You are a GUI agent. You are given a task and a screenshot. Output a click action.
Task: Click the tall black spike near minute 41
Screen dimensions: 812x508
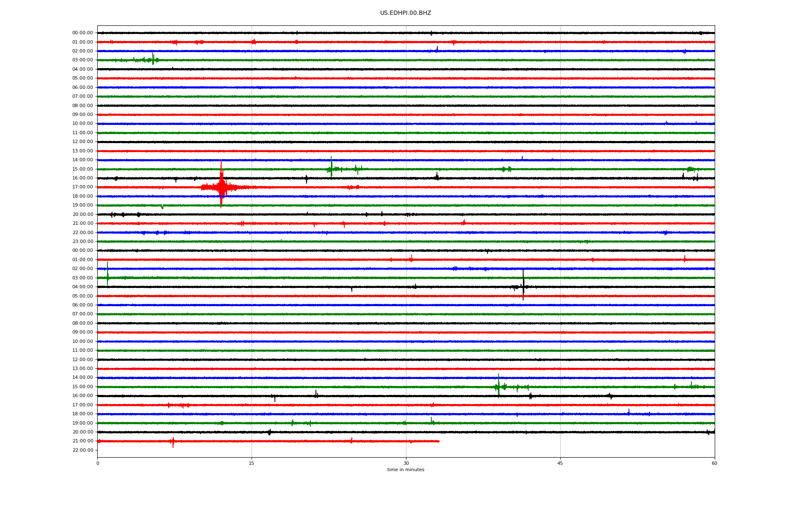pyautogui.click(x=523, y=285)
